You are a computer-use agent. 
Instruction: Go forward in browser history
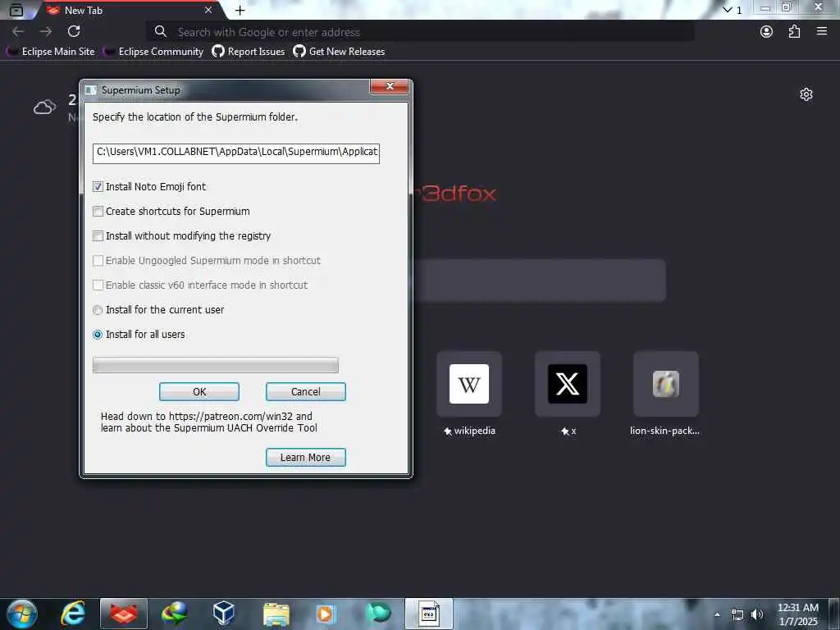click(46, 32)
